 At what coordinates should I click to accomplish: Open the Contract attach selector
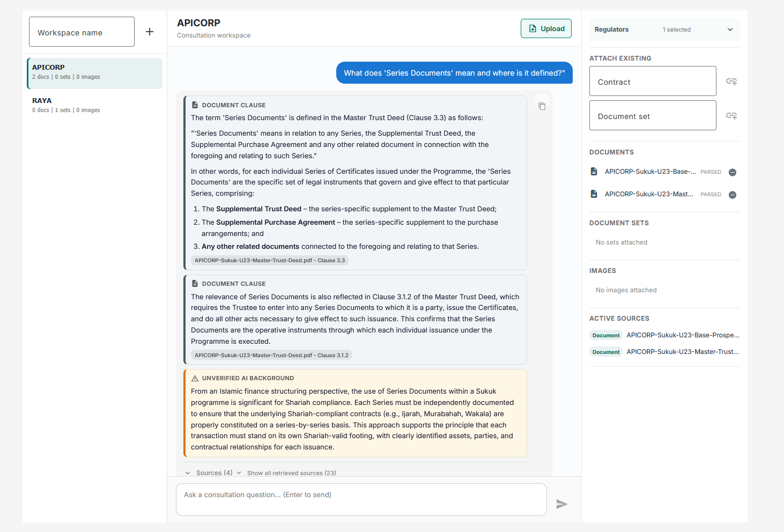coord(653,82)
